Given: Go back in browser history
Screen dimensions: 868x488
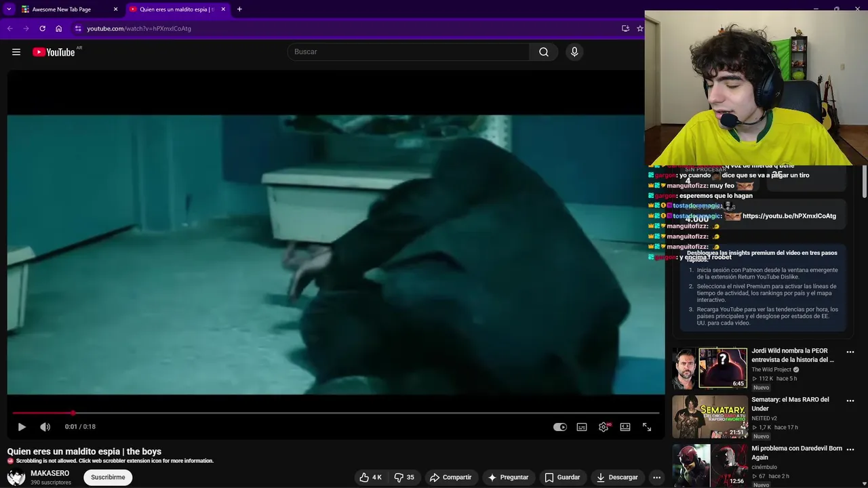Looking at the screenshot, I should [x=10, y=28].
